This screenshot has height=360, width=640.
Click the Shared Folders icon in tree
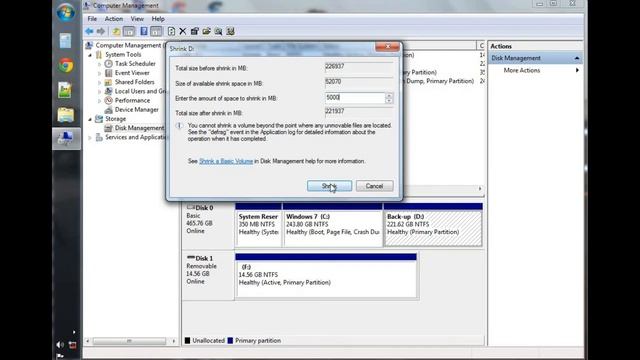(109, 82)
